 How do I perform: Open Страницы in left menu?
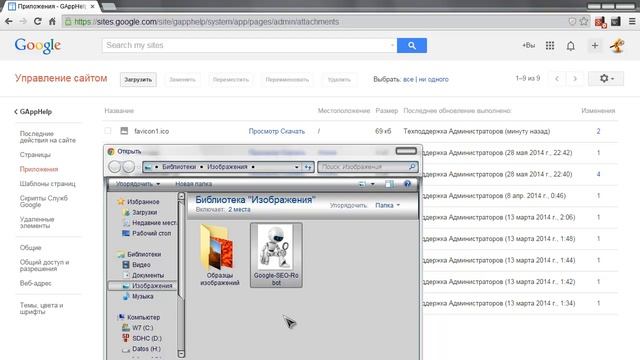35,155
